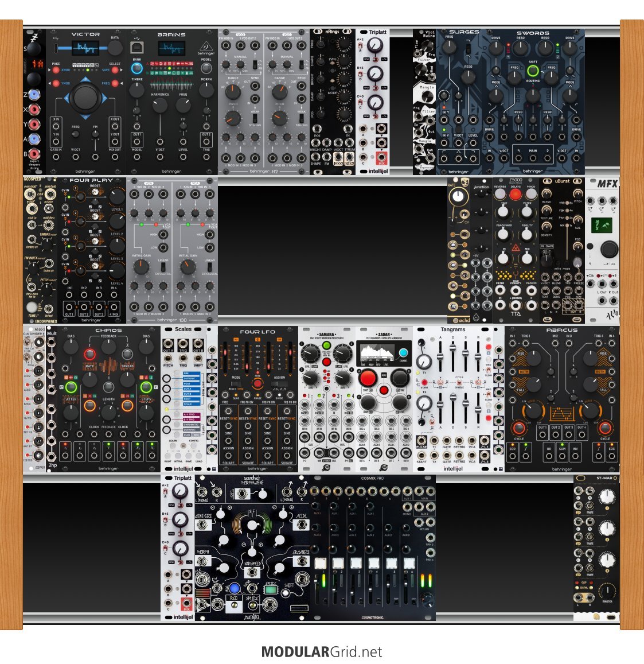The width and height of the screenshot is (644, 664).
Task: Click the blue round button on Morphagene
Action: point(235,588)
